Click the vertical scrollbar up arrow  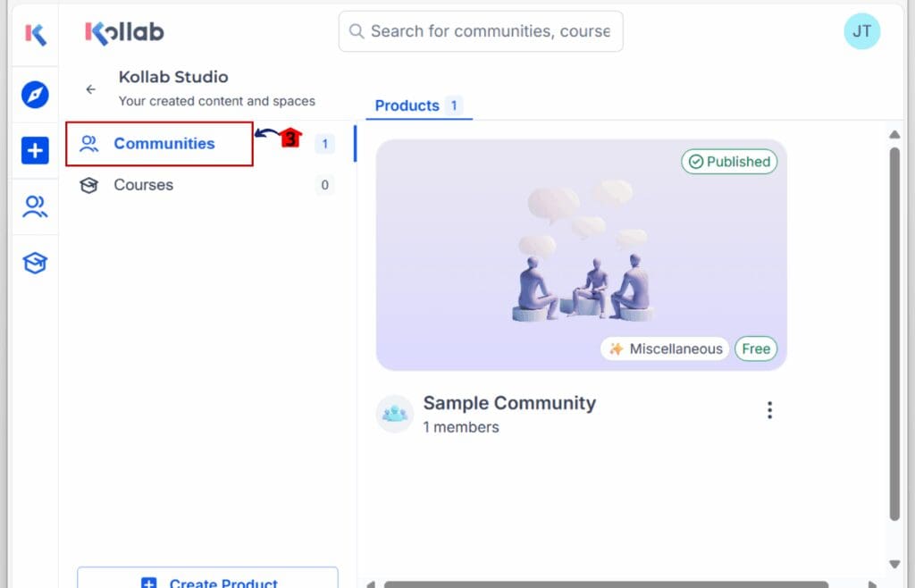[894, 135]
